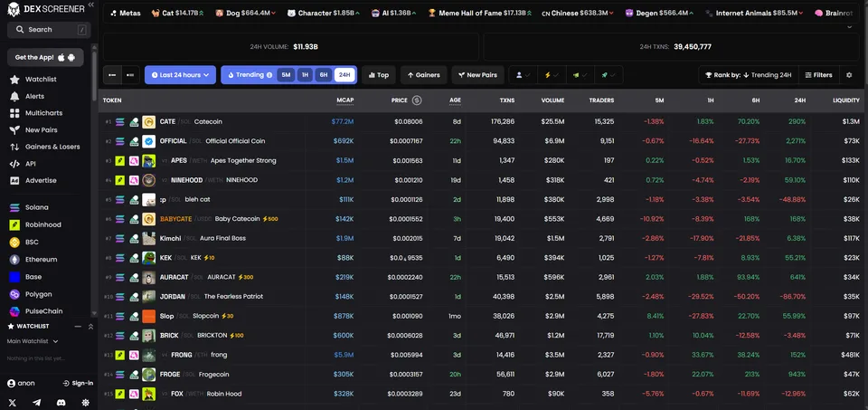This screenshot has width=868, height=410.
Task: Open the Telegram social link
Action: coord(36,403)
